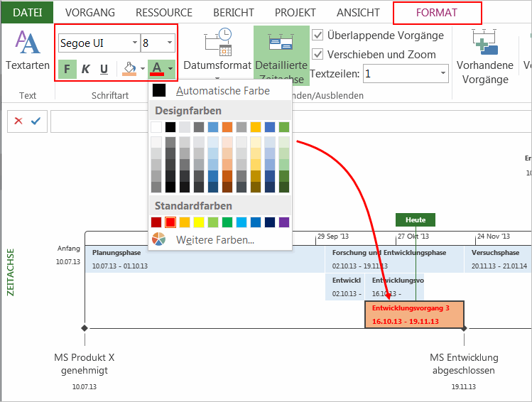Screen dimensions: 532x402
Task: Select the Entwicklungsvorgang 3 timeline task
Action: (414, 314)
